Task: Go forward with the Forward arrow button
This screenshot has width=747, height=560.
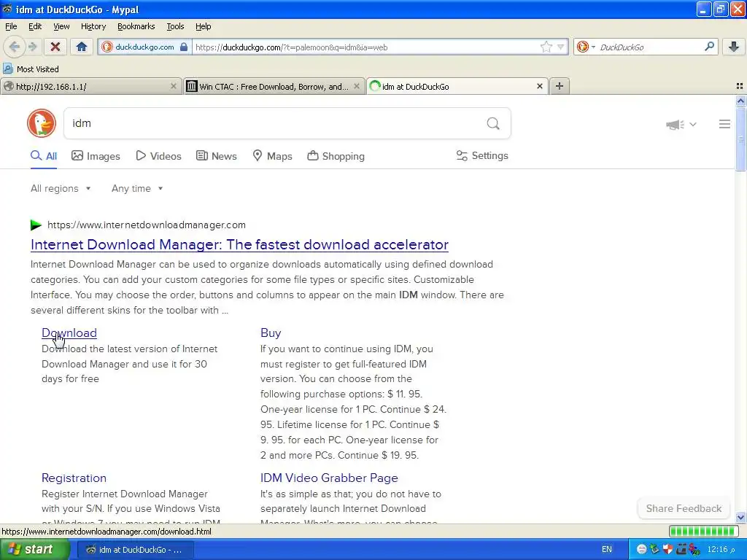Action: point(32,47)
